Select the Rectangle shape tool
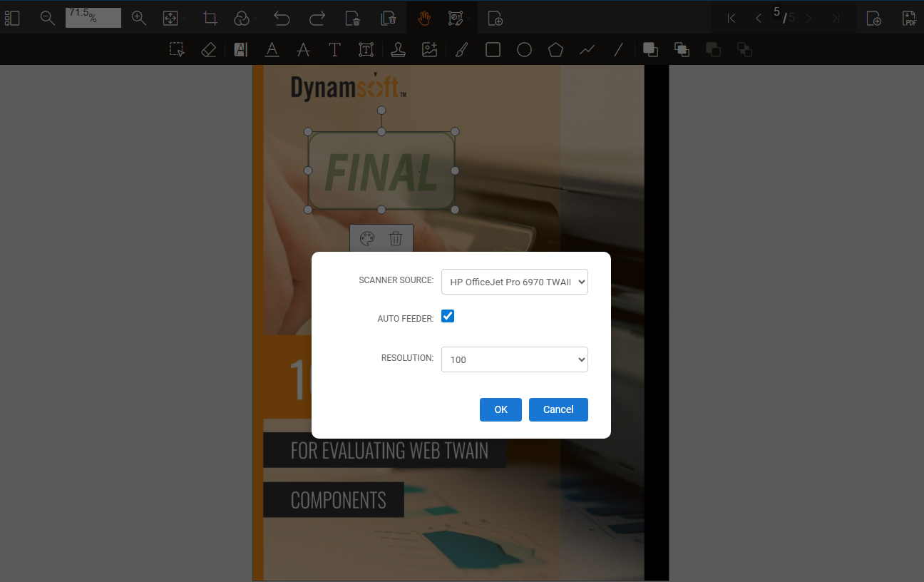This screenshot has height=582, width=924. pyautogui.click(x=493, y=49)
